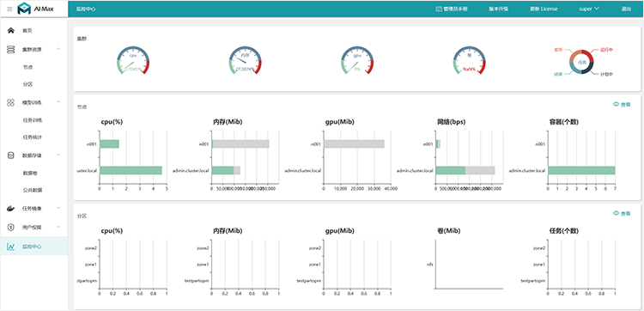Open the home page via the house icon
Screen dimensions: 644x311
(11, 30)
